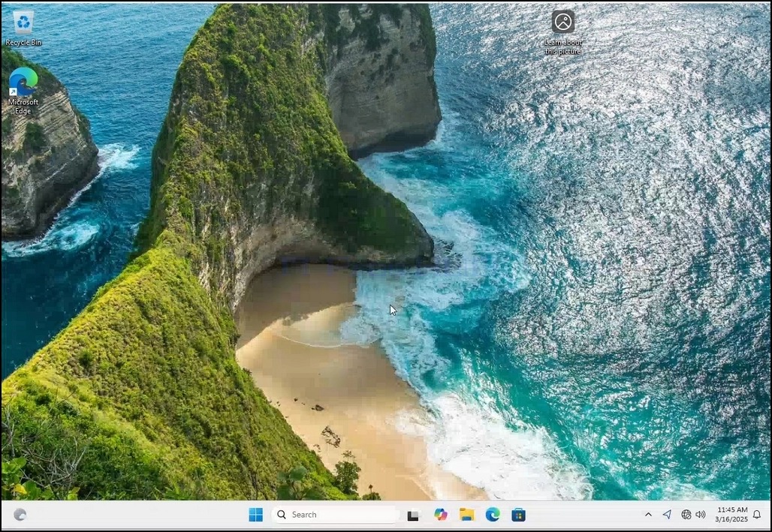Open Microsoft Store from the taskbar
This screenshot has height=532, width=772.
tap(518, 515)
